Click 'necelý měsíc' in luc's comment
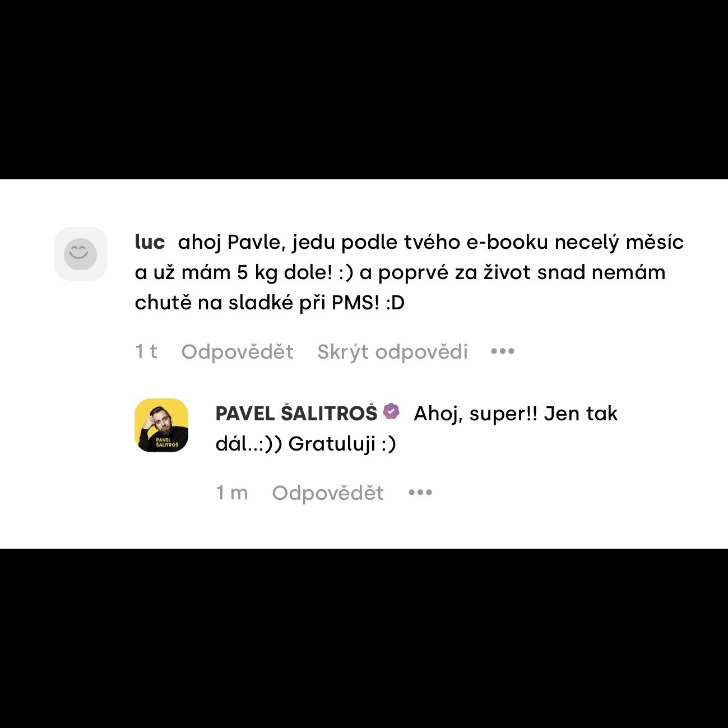 tap(619, 243)
